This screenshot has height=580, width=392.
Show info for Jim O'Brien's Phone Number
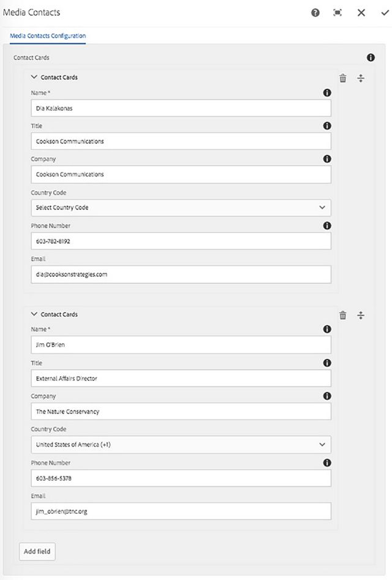pos(327,462)
